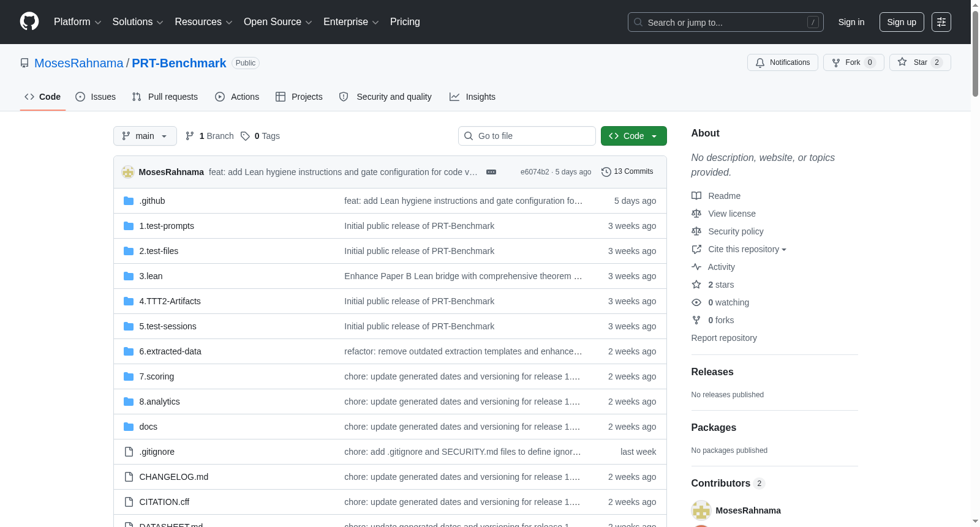980x527 pixels.
Task: Click the watching eye icon
Action: pos(696,302)
